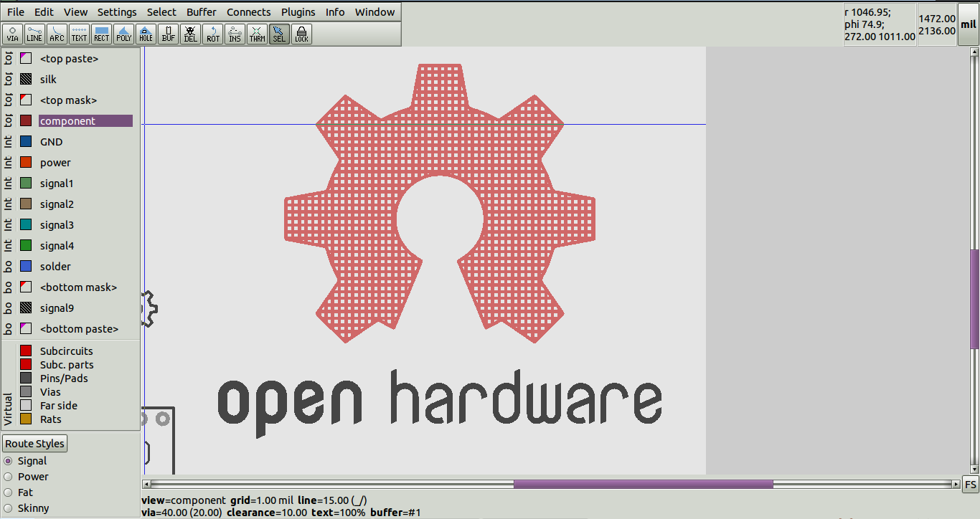Pick the ROT rotate tool
Image resolution: width=980 pixels, height=519 pixels.
(212, 33)
